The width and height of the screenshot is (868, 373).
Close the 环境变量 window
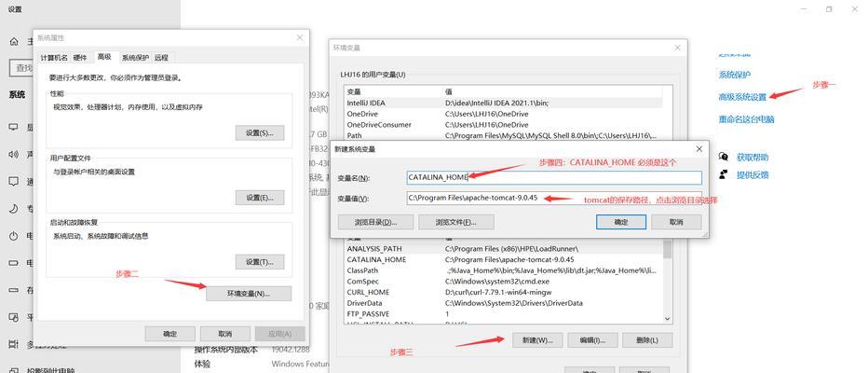[x=678, y=48]
